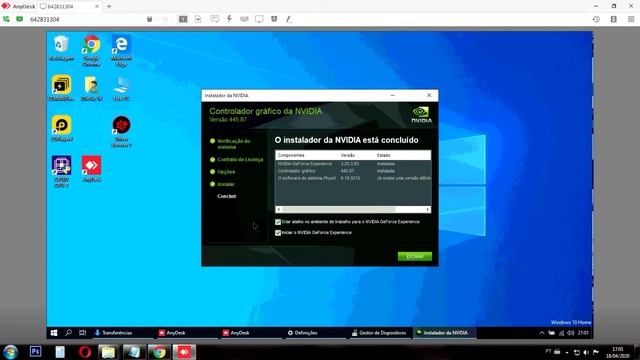Open the AnyDesk desktop shortcut icon
The image size is (640, 360).
pyautogui.click(x=91, y=169)
